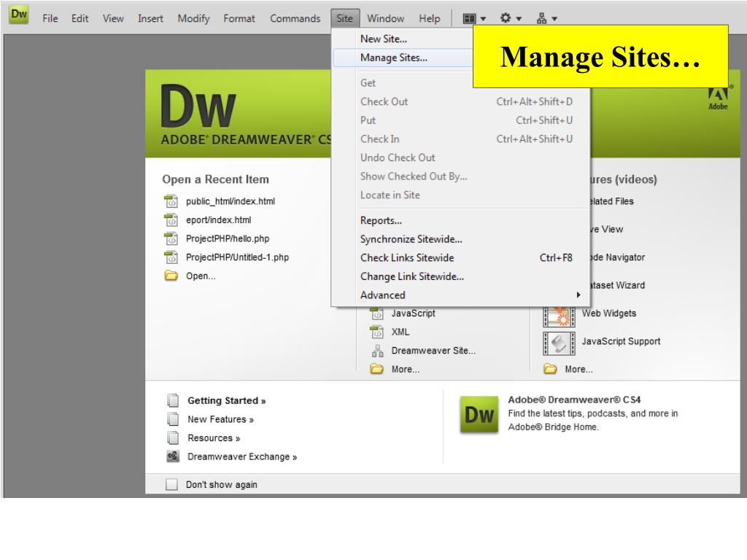The width and height of the screenshot is (747, 560).
Task: Open the Help menu
Action: [429, 18]
